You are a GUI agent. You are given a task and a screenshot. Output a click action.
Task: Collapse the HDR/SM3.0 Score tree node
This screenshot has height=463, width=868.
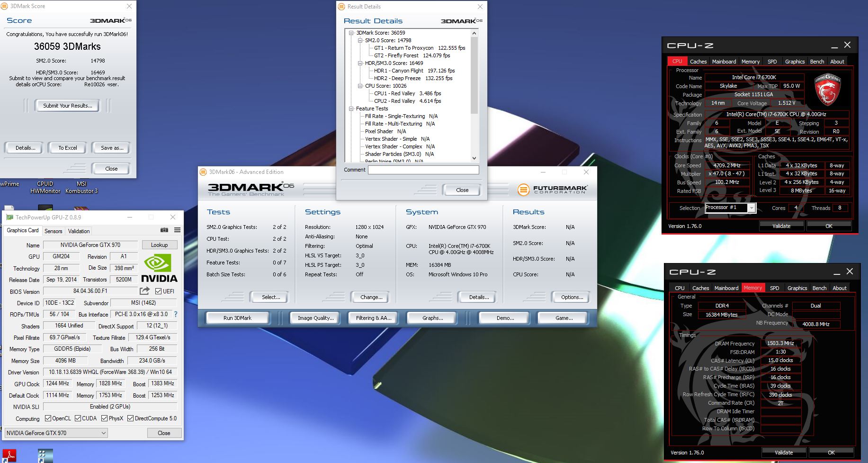(x=360, y=63)
